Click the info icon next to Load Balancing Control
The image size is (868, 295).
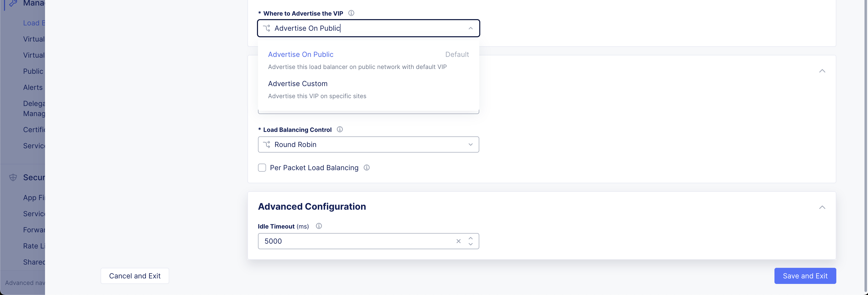click(x=340, y=129)
